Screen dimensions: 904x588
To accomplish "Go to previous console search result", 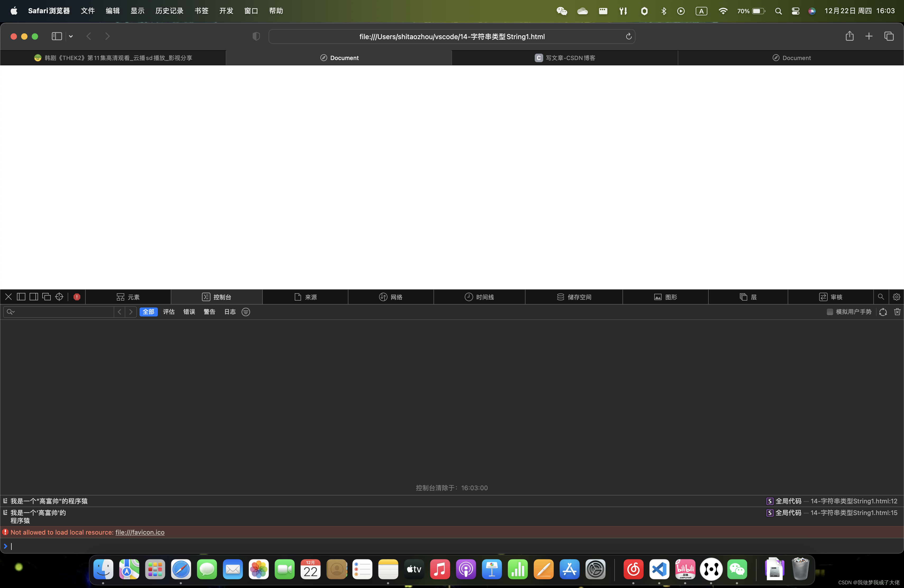I will coord(120,312).
